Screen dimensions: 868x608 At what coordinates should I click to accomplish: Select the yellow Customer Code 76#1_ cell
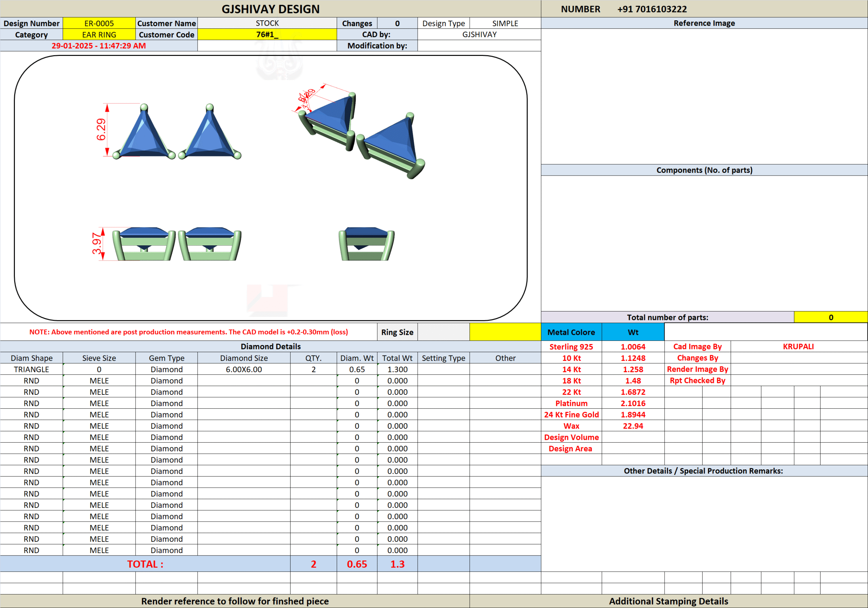(x=267, y=34)
